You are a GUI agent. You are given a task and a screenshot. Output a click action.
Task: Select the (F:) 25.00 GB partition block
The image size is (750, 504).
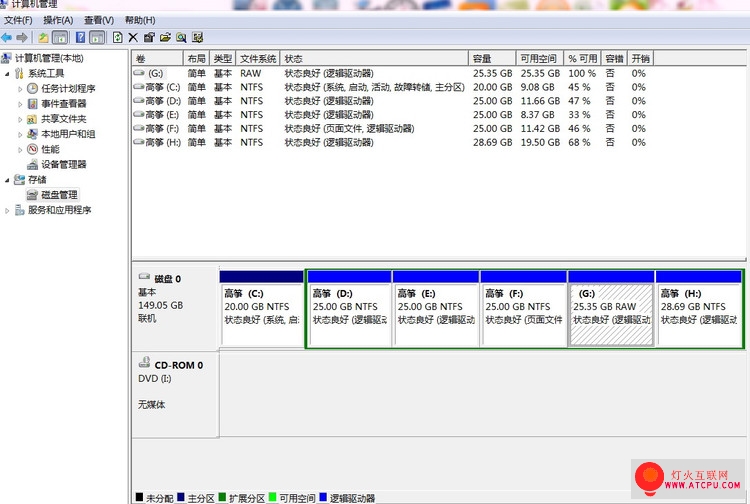tap(524, 308)
